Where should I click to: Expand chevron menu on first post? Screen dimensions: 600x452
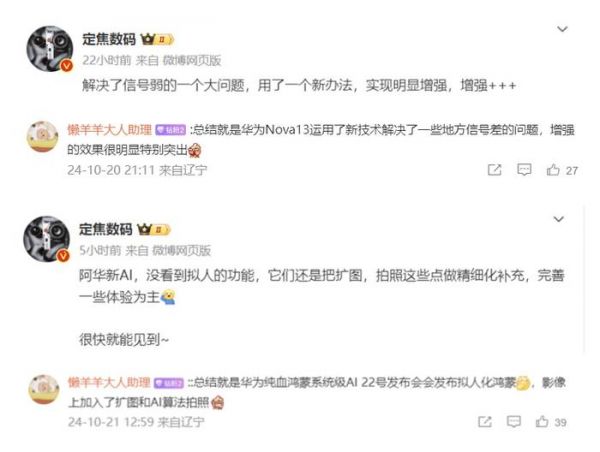(x=562, y=29)
